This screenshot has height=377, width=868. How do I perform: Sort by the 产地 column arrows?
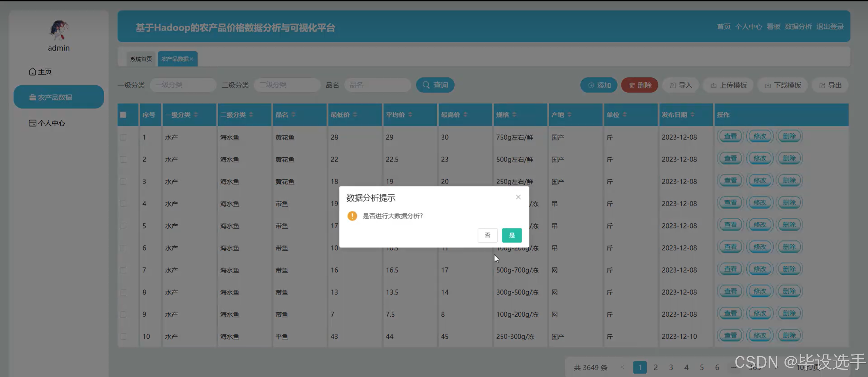pyautogui.click(x=569, y=115)
